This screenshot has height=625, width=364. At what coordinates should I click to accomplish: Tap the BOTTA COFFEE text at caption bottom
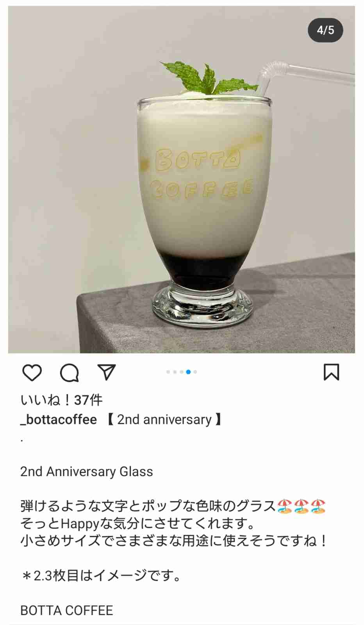(x=67, y=610)
